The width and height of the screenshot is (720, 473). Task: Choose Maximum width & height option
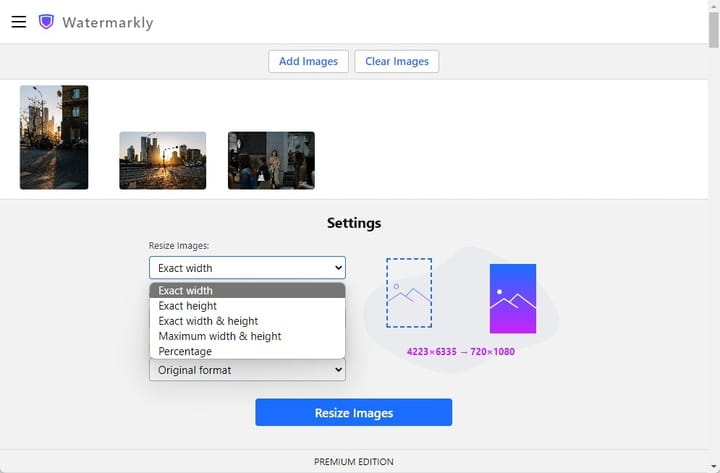[x=247, y=336]
